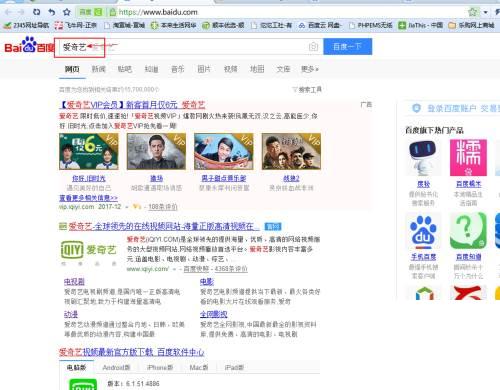Open the 电影 sublink
This screenshot has width=500, height=390.
point(207,282)
